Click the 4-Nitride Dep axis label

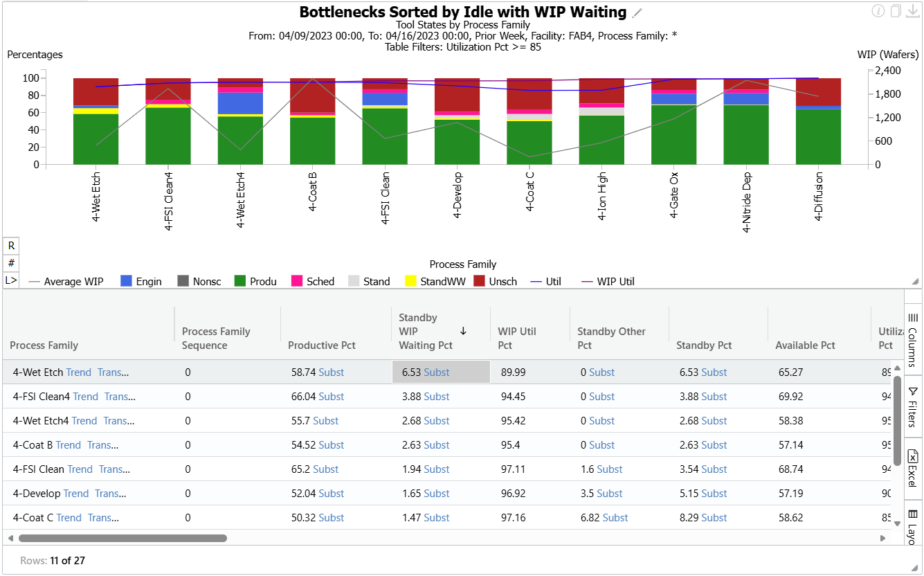(747, 202)
